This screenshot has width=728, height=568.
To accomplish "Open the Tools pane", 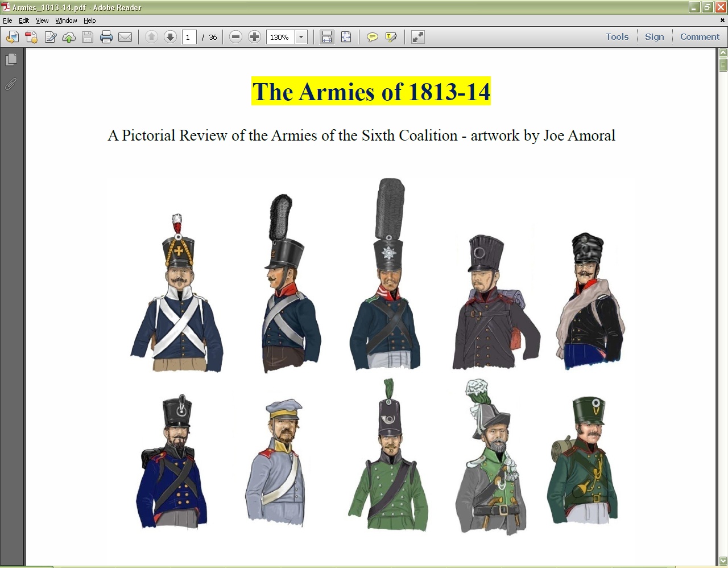I will tap(617, 36).
